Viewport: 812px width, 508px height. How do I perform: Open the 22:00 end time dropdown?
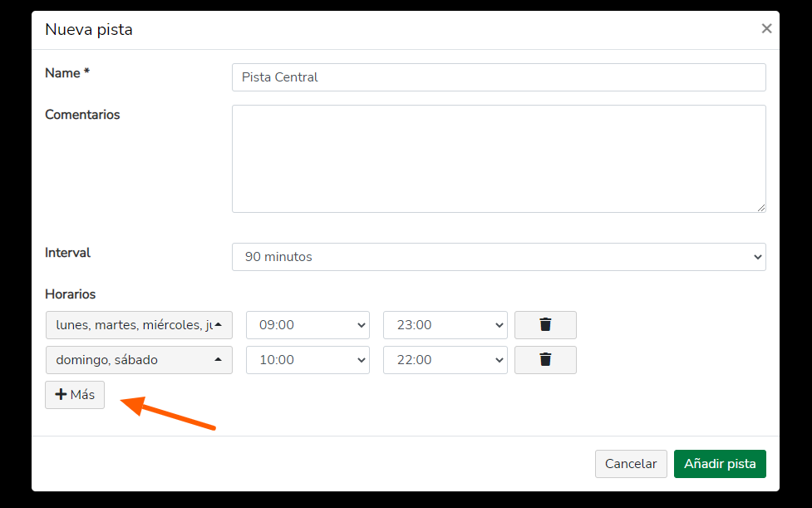(x=445, y=360)
